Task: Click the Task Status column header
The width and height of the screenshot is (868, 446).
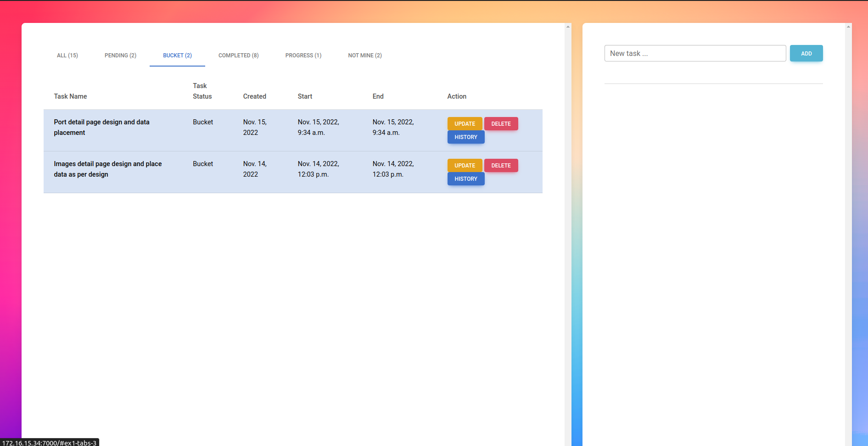Action: [x=202, y=91]
